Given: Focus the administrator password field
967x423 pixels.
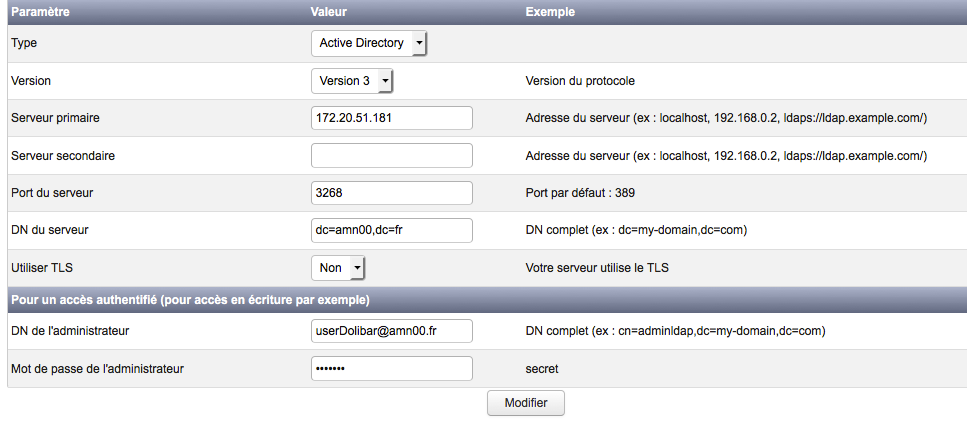Looking at the screenshot, I should pos(391,369).
